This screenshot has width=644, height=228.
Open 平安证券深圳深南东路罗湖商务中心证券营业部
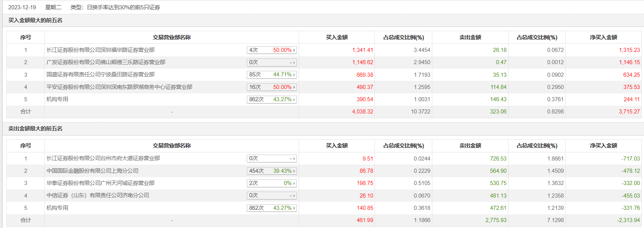click(119, 87)
